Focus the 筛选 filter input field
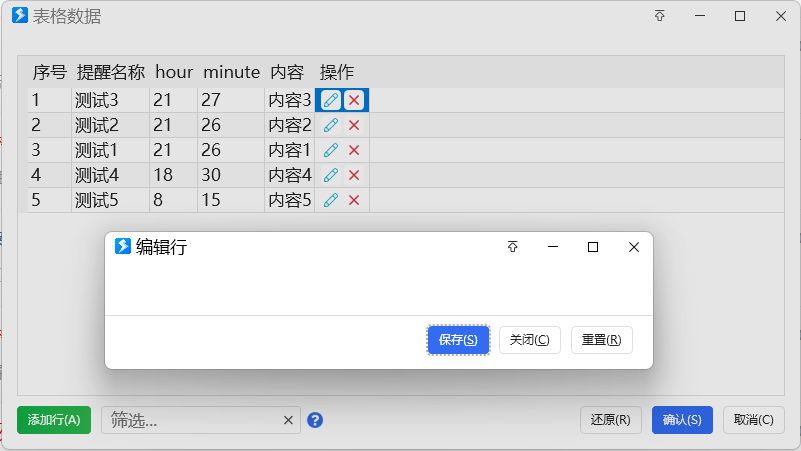 pyautogui.click(x=192, y=420)
